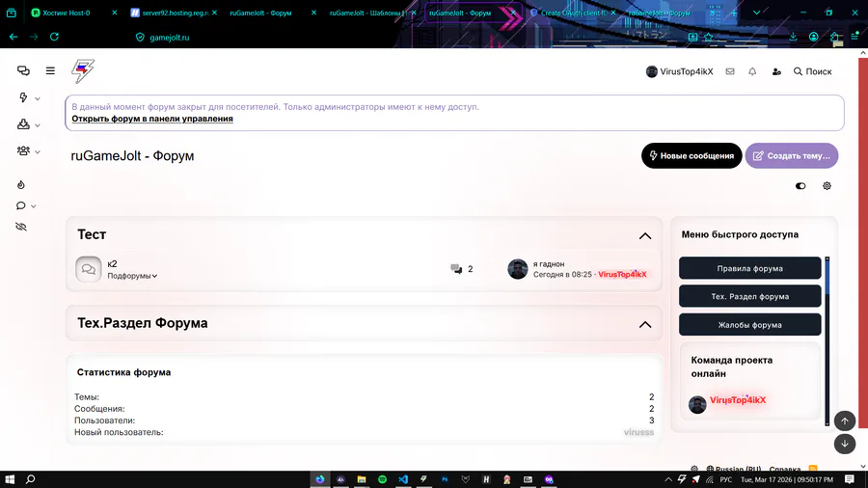Screen dimensions: 868x488
Task: Click the speech bubble sidebar icon
Action: tap(21, 205)
